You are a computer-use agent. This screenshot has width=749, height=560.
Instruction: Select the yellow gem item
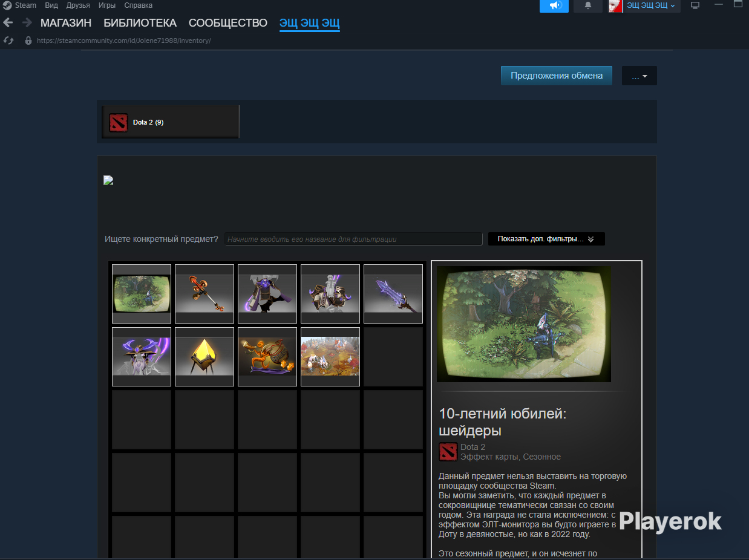pos(204,357)
